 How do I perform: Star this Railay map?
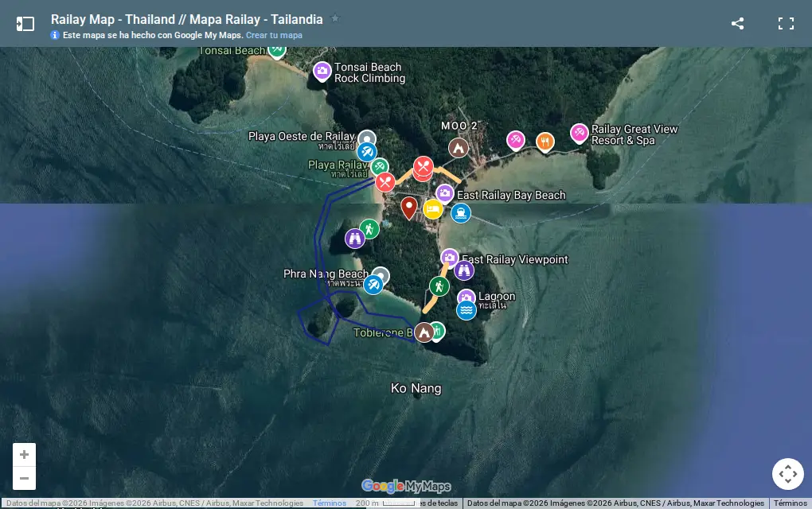point(336,18)
